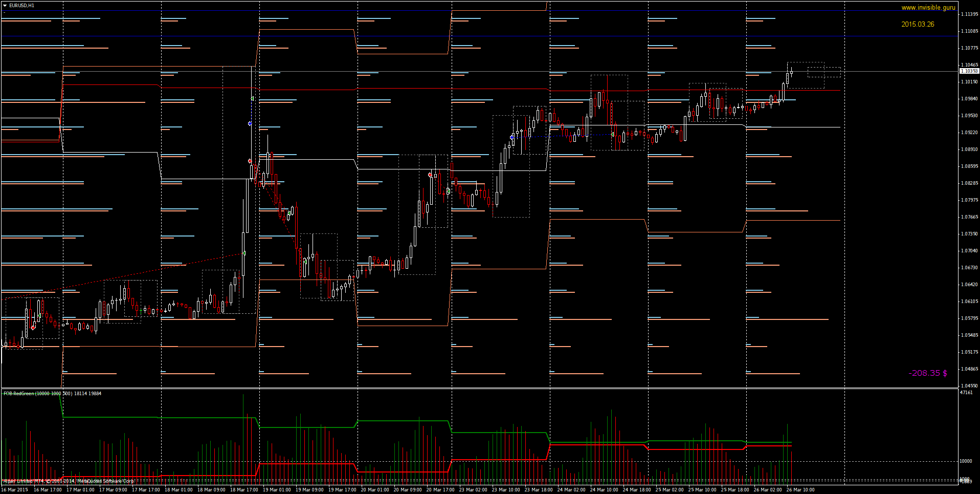Click price axis value 1.05795
This screenshot has height=494, width=980.
(x=969, y=318)
